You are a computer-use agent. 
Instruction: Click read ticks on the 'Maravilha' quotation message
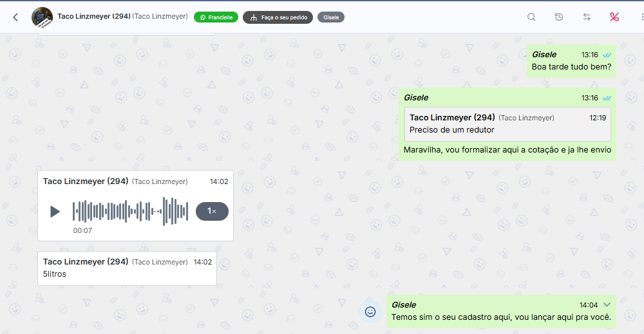[607, 98]
